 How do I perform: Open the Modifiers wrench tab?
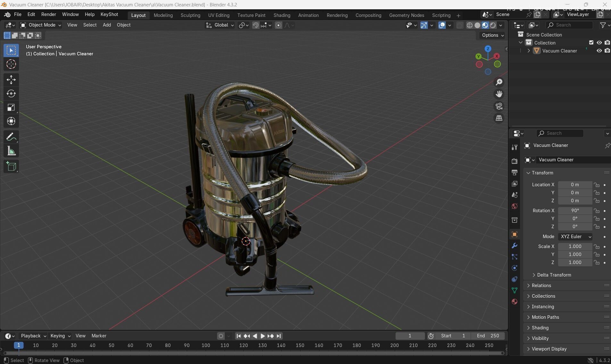click(515, 246)
